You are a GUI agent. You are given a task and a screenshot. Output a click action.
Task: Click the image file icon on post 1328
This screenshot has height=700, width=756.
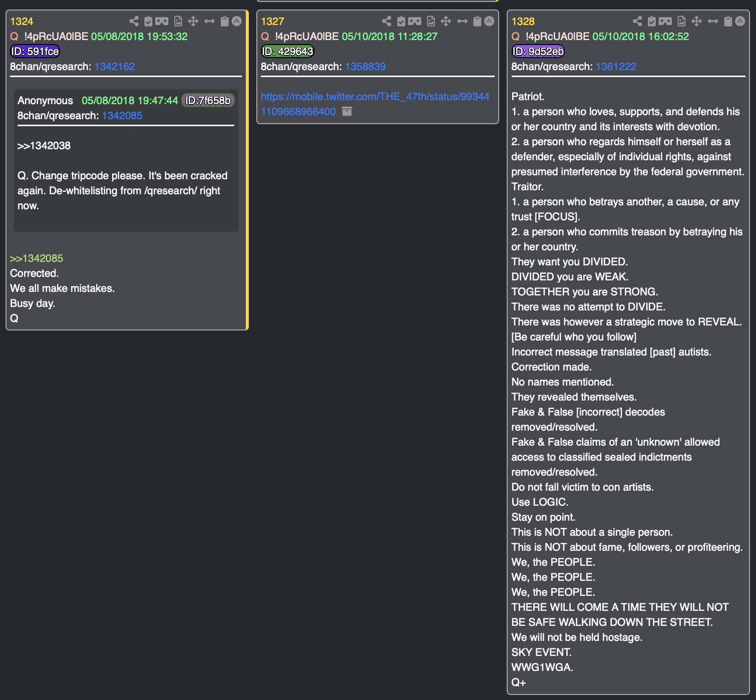[x=681, y=21]
